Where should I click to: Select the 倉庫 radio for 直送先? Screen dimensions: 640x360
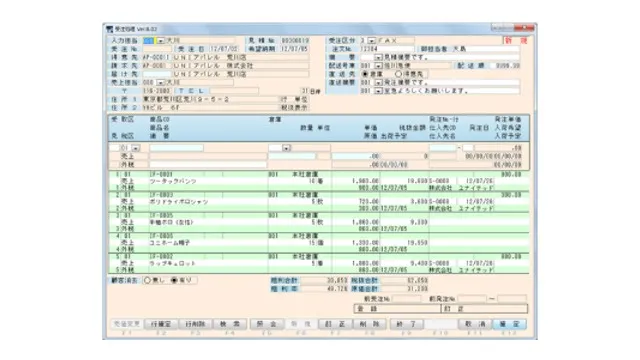pos(365,74)
